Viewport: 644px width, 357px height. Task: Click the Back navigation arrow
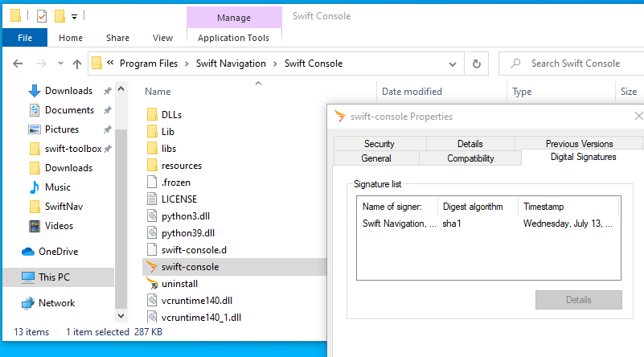18,64
